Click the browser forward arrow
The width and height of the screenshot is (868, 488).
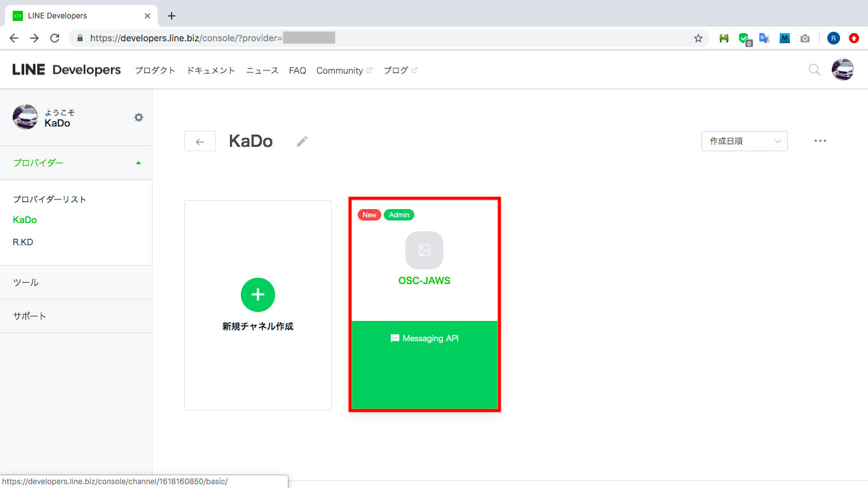(34, 38)
